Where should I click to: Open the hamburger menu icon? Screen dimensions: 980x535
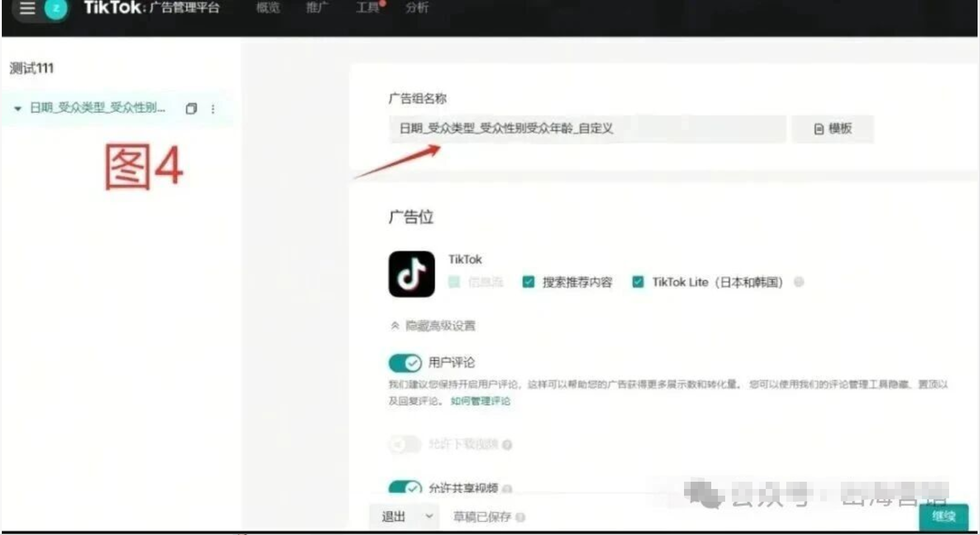coord(27,8)
